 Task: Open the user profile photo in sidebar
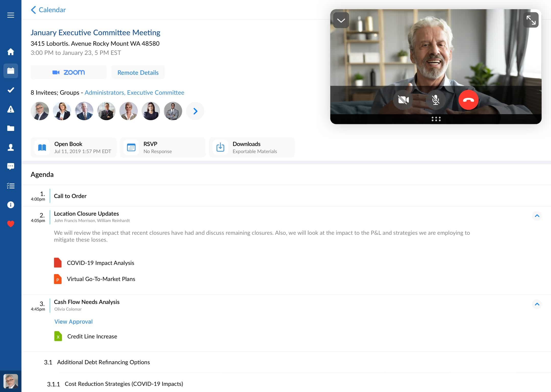10,381
